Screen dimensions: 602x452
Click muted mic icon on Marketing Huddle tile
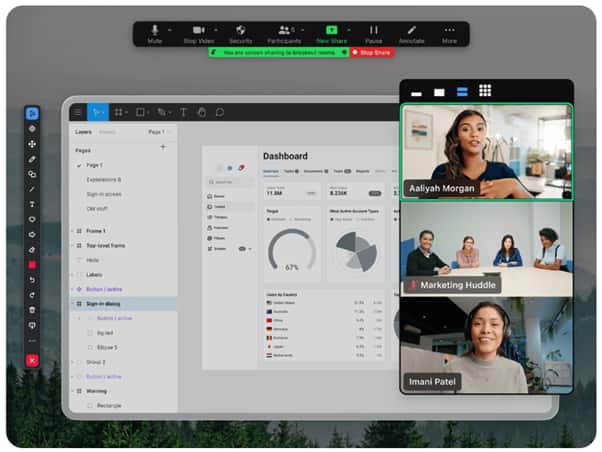413,285
